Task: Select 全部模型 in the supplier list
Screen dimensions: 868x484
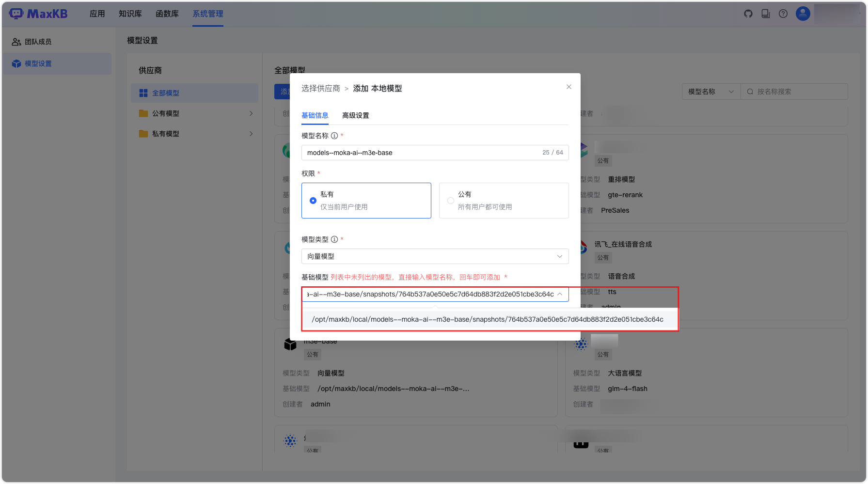Action: (x=194, y=93)
